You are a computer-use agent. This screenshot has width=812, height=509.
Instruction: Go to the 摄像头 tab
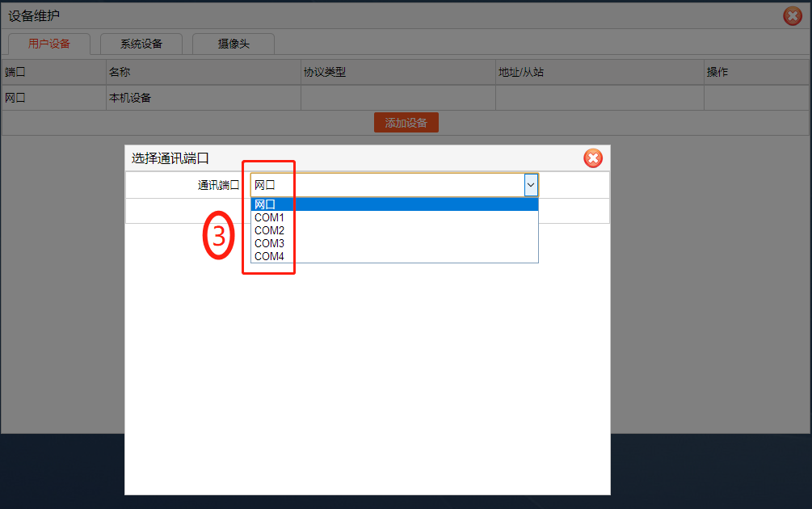233,44
